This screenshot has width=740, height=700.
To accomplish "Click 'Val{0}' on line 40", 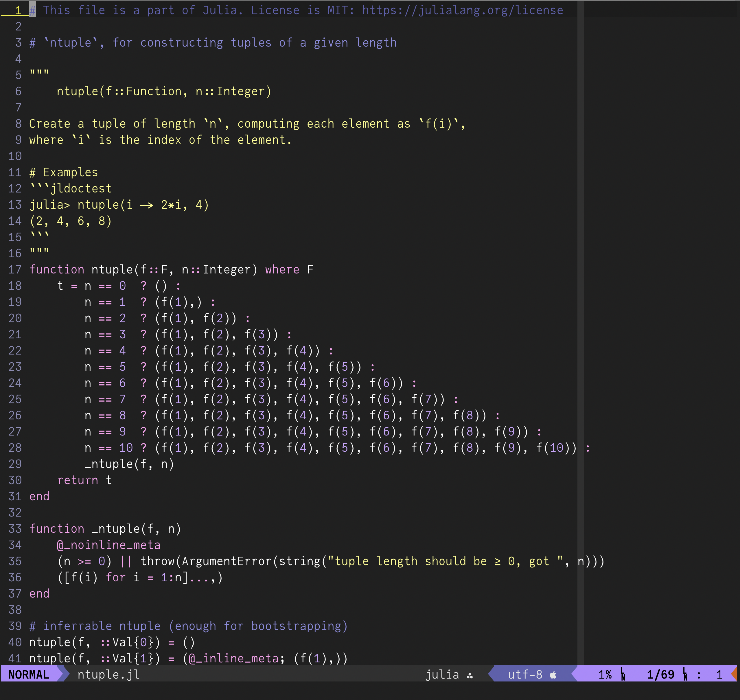I will coord(133,642).
